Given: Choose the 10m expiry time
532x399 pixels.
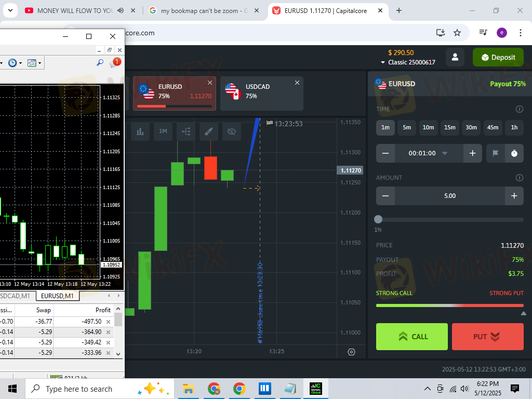Looking at the screenshot, I should point(428,128).
